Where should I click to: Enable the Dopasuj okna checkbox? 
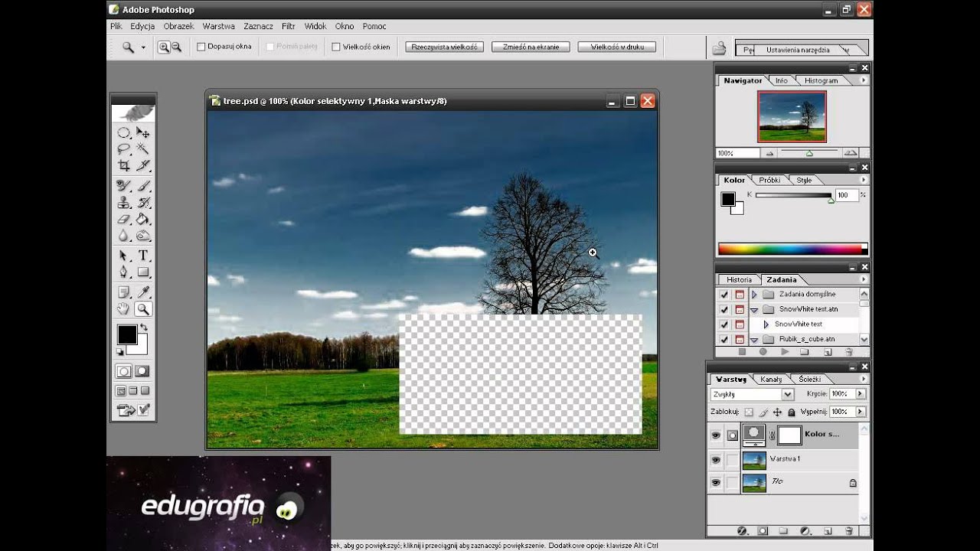(x=201, y=47)
